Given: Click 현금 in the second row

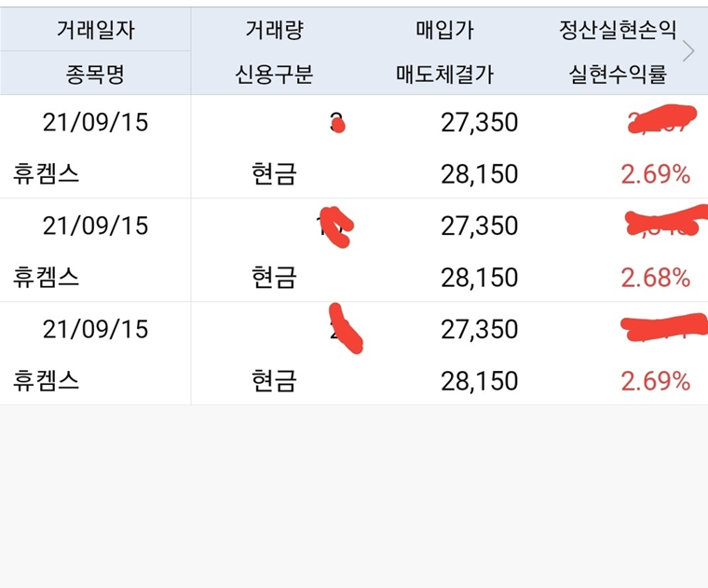Looking at the screenshot, I should (x=274, y=278).
